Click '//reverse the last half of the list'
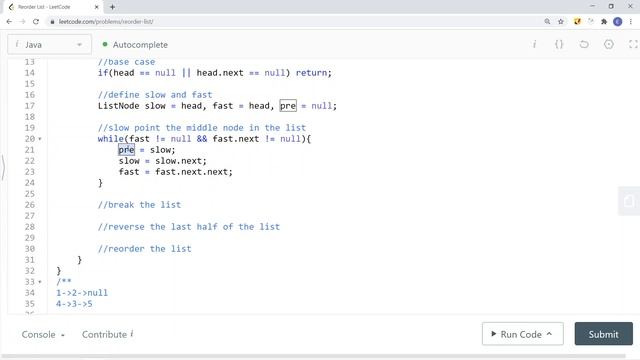The image size is (640, 360). (x=189, y=227)
